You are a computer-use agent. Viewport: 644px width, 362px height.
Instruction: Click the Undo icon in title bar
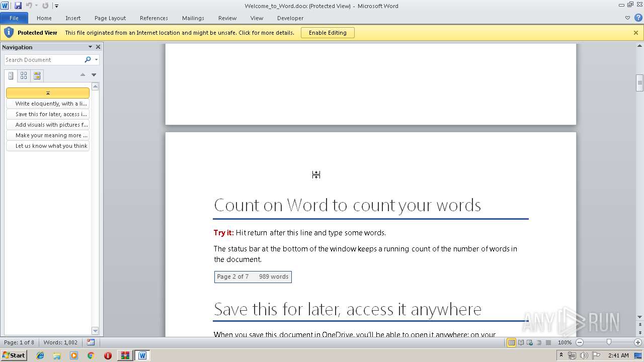point(29,6)
